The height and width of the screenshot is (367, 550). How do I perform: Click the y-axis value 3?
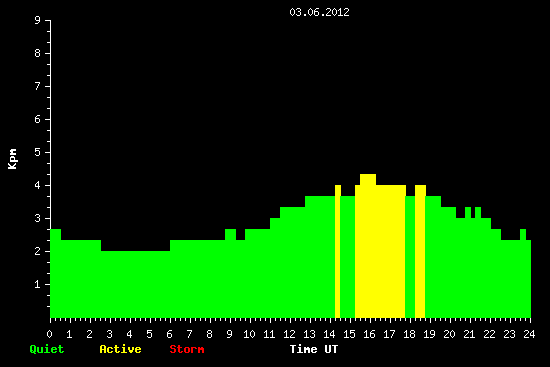pos(38,218)
